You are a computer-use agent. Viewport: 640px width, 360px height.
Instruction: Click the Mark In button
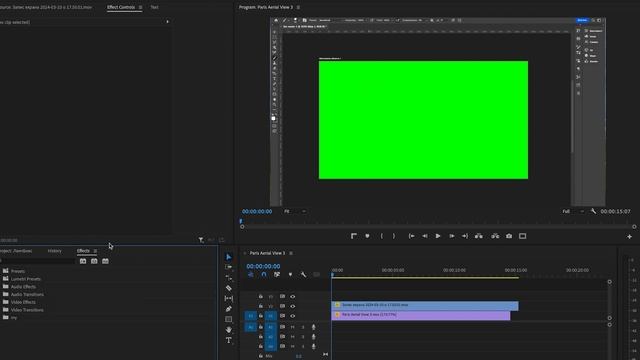click(x=382, y=236)
